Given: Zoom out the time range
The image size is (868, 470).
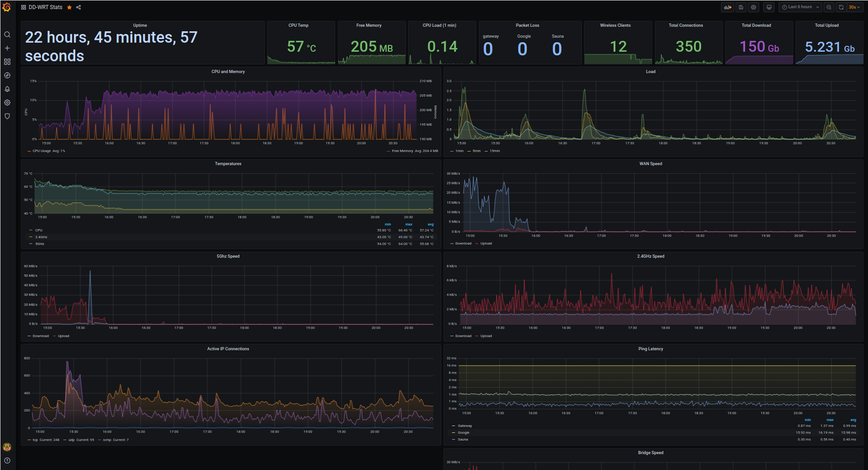Looking at the screenshot, I should point(829,7).
